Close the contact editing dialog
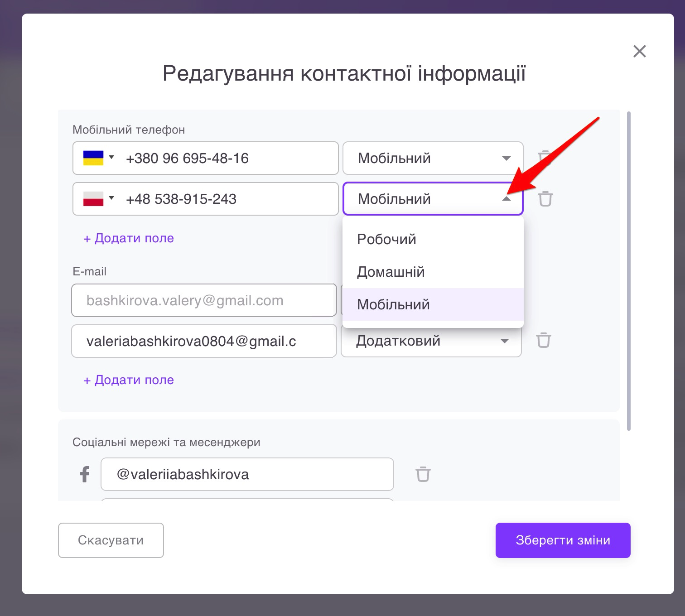Image resolution: width=685 pixels, height=616 pixels. click(639, 51)
